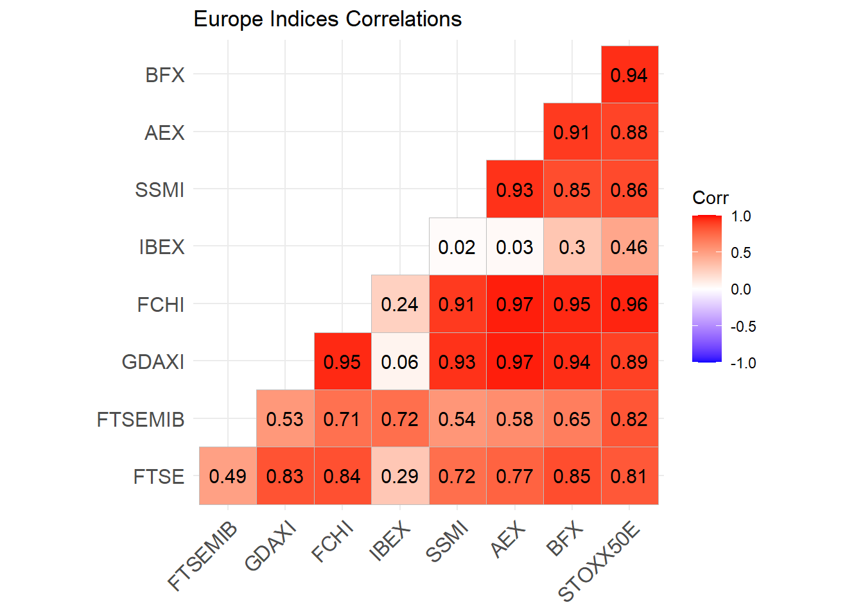Click the FTSEMIB label on the y-axis
863x616 pixels.
click(141, 420)
